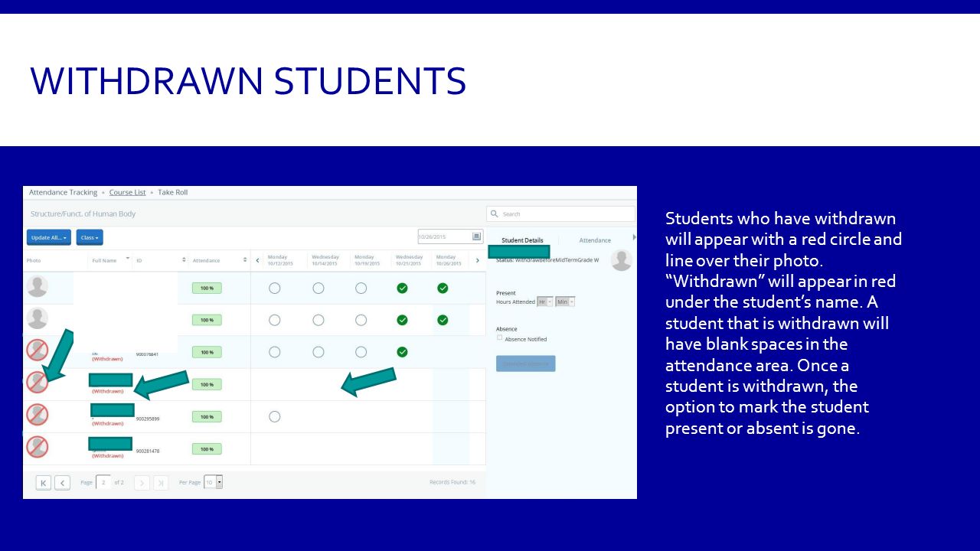
Task: Click withdrawn photo for ID 900281478
Action: coord(38,447)
